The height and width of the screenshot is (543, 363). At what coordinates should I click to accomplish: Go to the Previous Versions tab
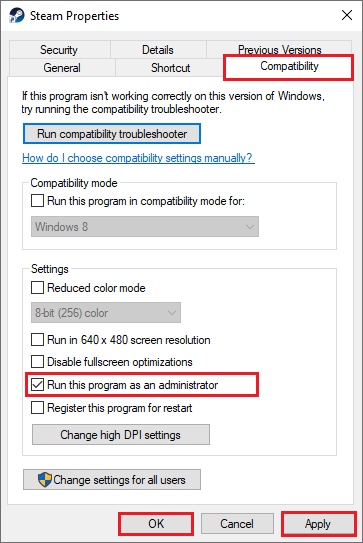[x=279, y=49]
